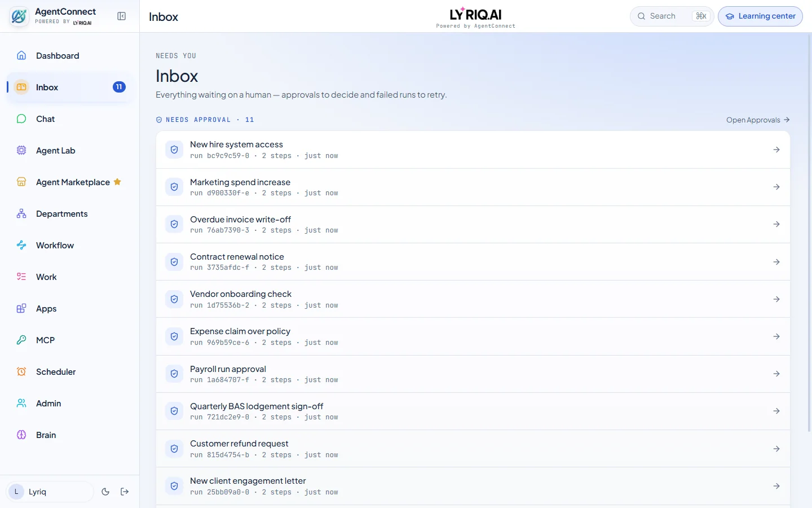Screen dimensions: 812x508
Task: Open the Lyriq user profile button
Action: (50, 492)
